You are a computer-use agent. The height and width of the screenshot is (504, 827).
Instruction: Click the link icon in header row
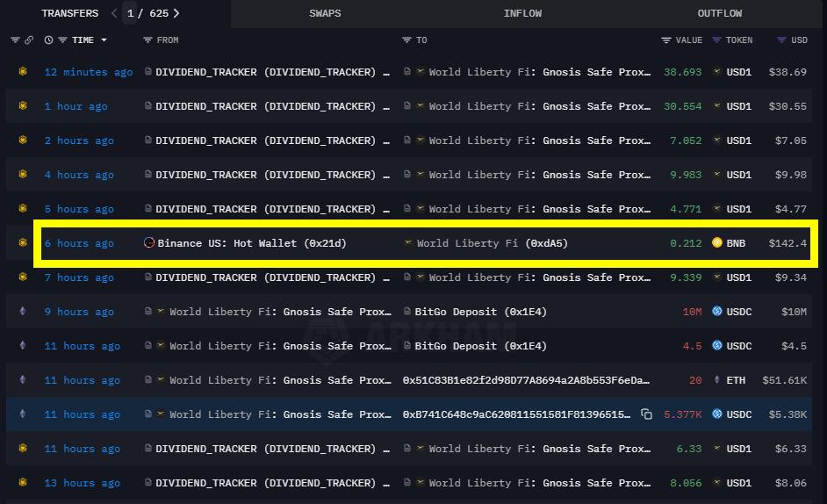pos(29,40)
